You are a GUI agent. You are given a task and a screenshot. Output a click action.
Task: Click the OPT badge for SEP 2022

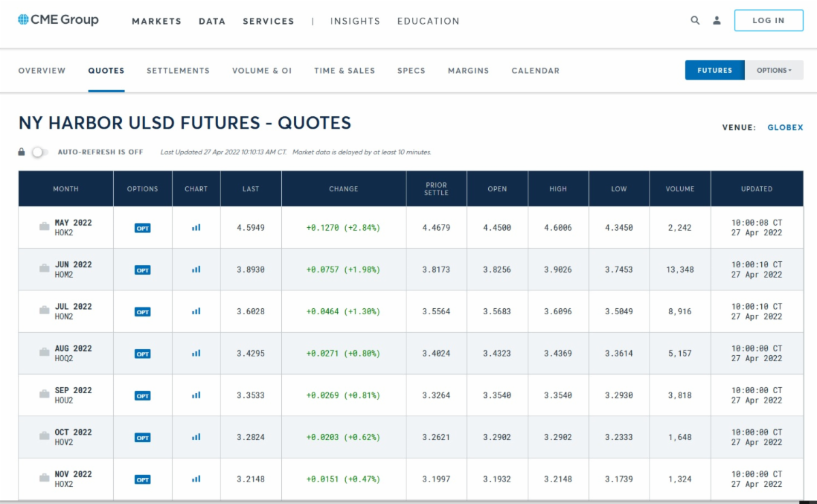tap(142, 395)
